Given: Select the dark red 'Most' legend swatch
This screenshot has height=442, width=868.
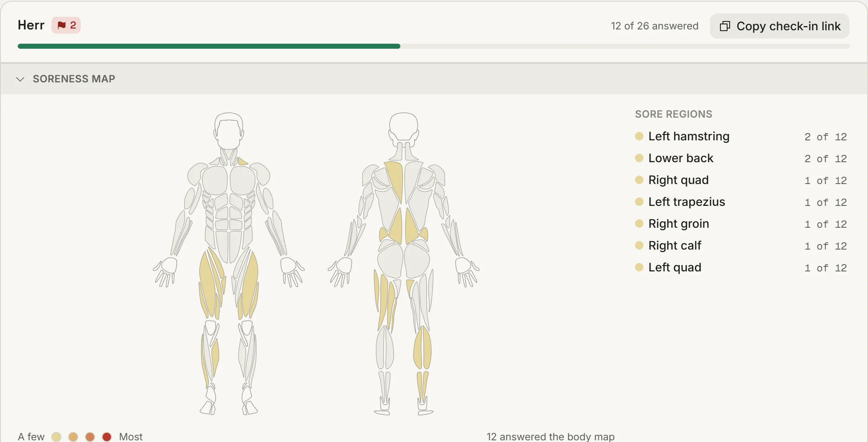Looking at the screenshot, I should click(107, 437).
